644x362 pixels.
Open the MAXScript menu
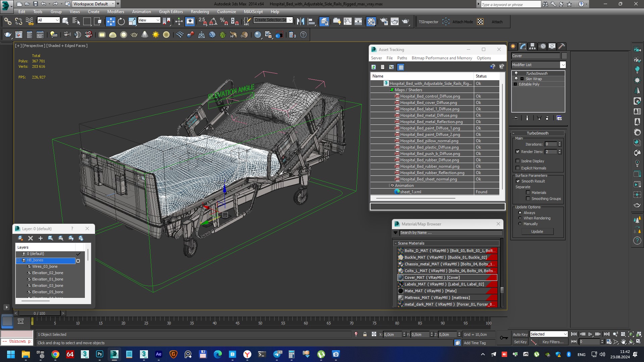point(253,11)
